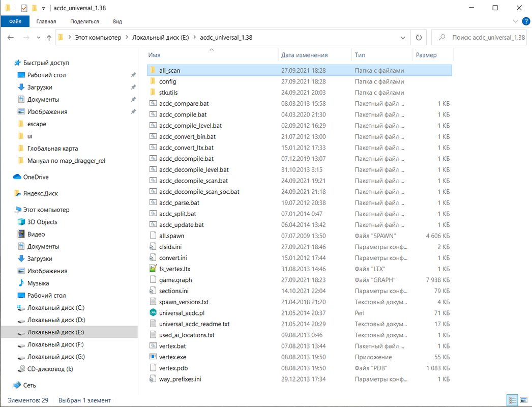Switch to details view icon in status bar
This screenshot has height=407, width=532.
(512, 400)
